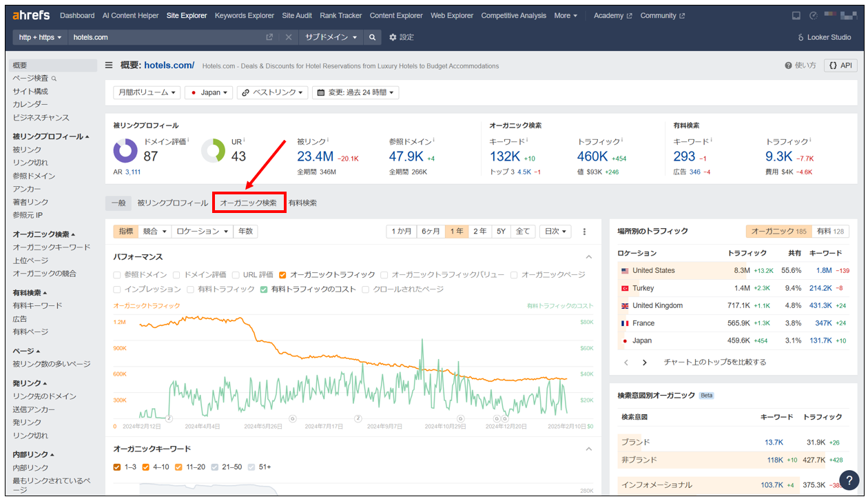Open the help question mark bubble
This screenshot has width=868, height=499.
(849, 481)
